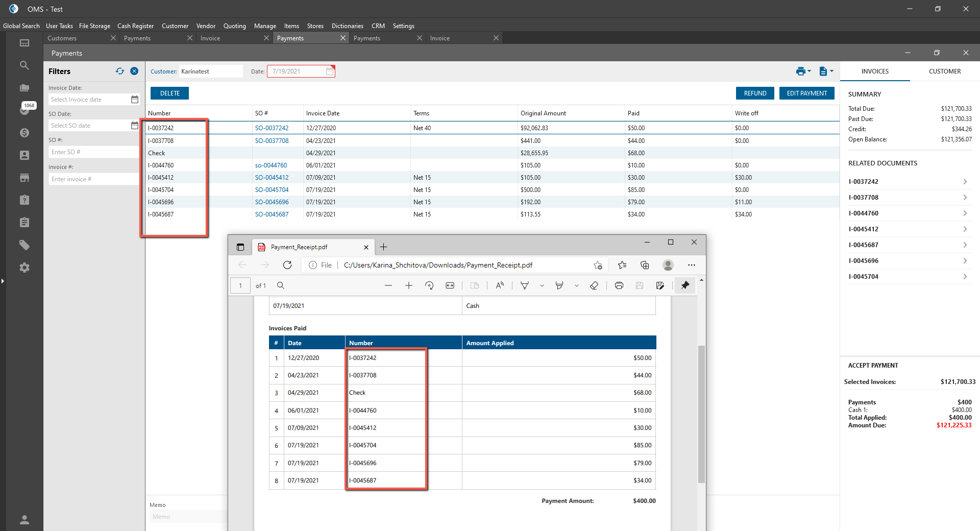
Task: Clear filters using the blue X icon
Action: click(134, 71)
